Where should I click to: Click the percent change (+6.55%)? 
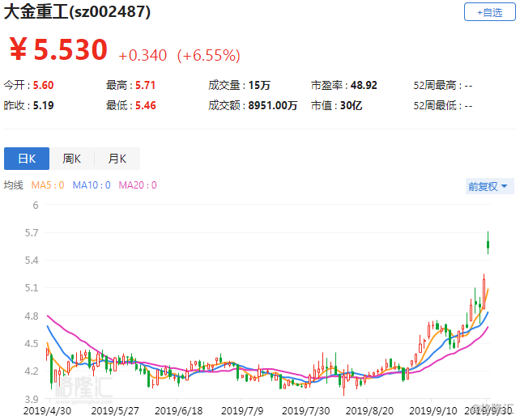coord(209,56)
